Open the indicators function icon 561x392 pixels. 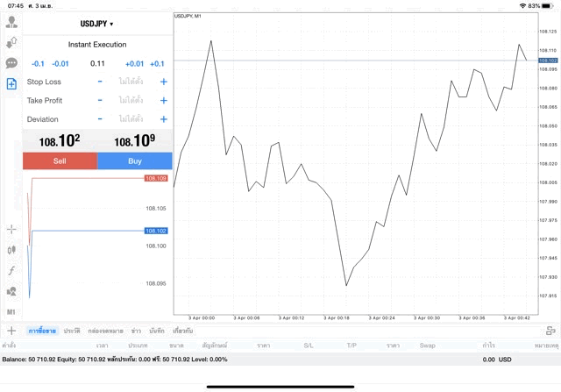click(x=11, y=270)
